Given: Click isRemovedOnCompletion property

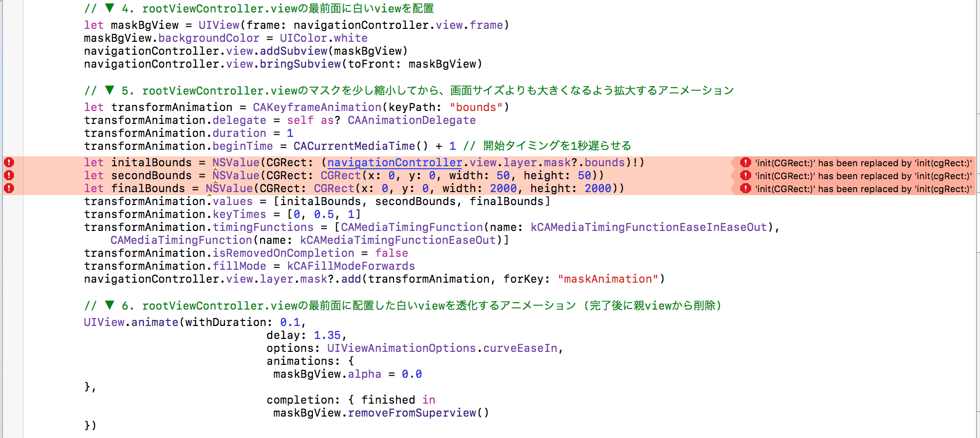Looking at the screenshot, I should click(x=284, y=253).
